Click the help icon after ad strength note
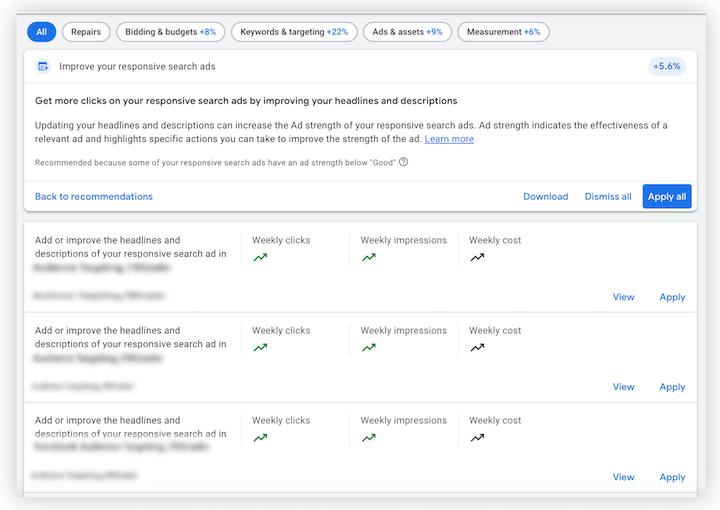Image resolution: width=720 pixels, height=510 pixels. click(x=404, y=162)
